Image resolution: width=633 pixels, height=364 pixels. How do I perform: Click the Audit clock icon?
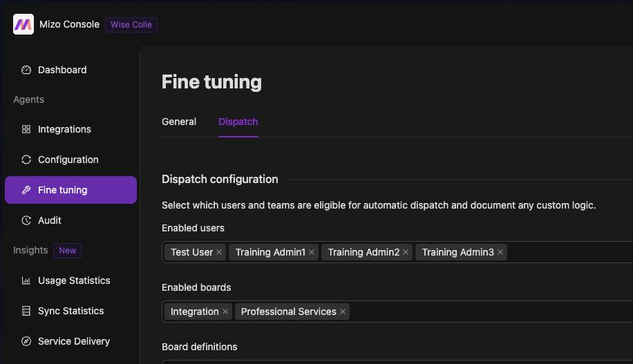(26, 220)
